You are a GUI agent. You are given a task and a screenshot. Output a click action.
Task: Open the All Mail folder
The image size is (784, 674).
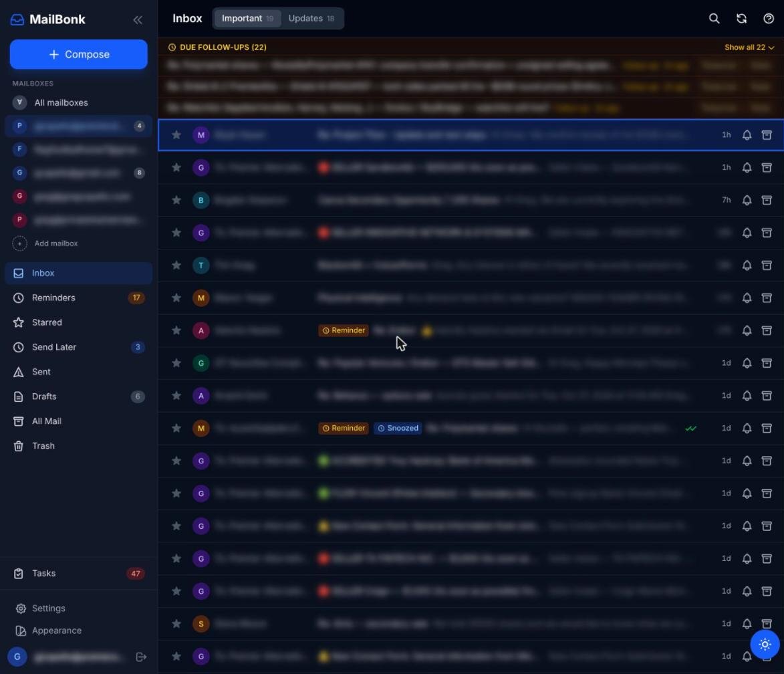[78, 421]
